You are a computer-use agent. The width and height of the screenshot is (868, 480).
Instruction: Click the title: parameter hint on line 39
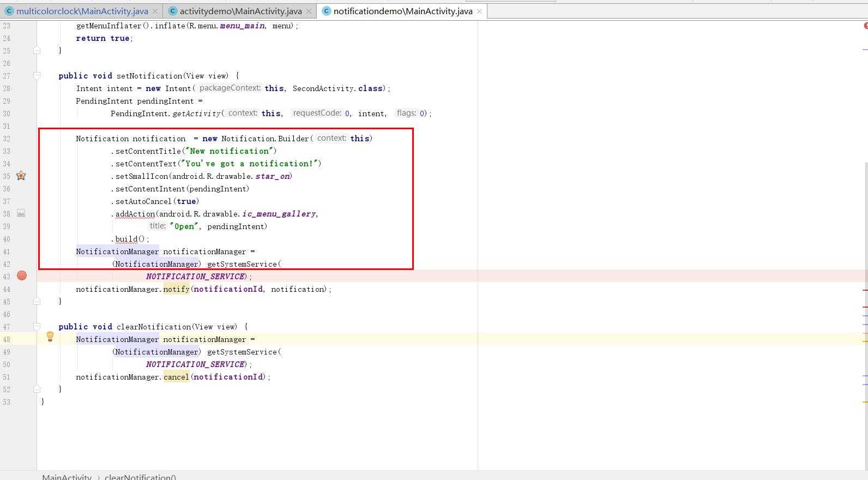point(158,226)
